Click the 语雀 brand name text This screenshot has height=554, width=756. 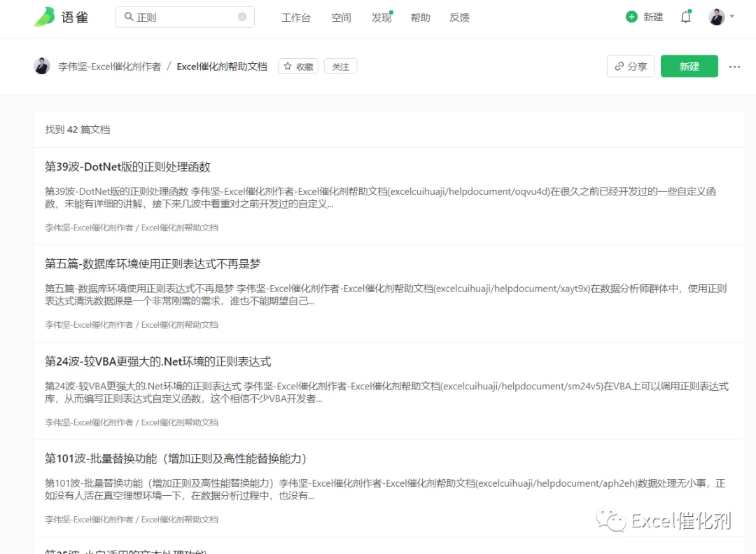point(75,18)
